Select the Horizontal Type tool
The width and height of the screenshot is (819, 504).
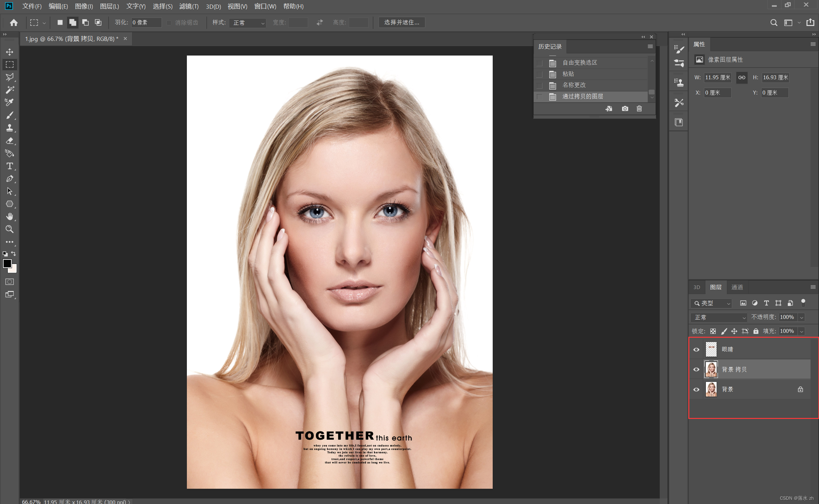[9, 166]
